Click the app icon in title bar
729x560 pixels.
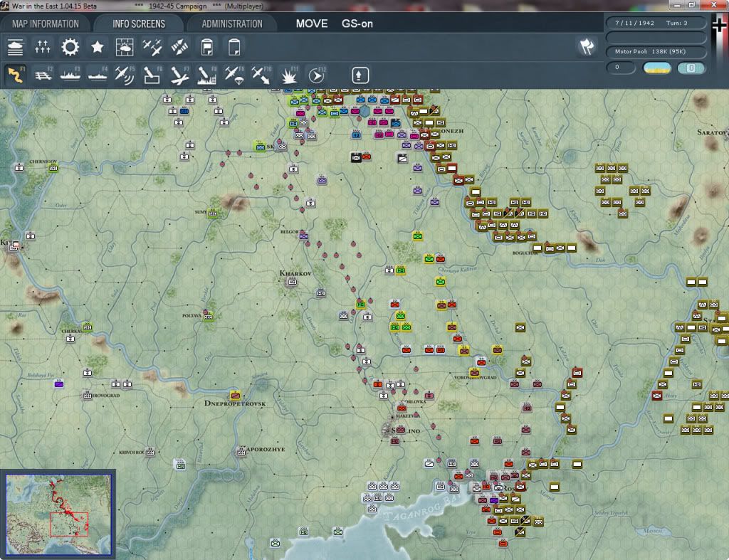pos(5,6)
